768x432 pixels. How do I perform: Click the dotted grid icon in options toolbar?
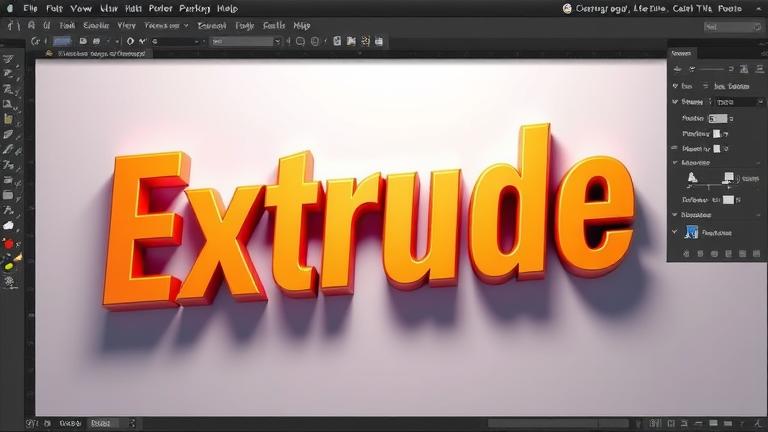[x=365, y=41]
